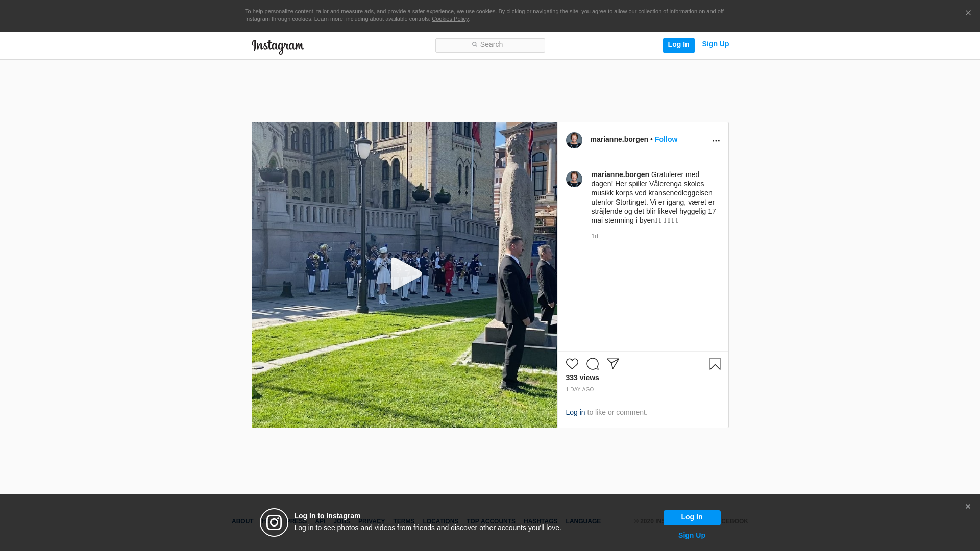Click the avatar beside the caption
This screenshot has width=980, height=551.
click(574, 179)
